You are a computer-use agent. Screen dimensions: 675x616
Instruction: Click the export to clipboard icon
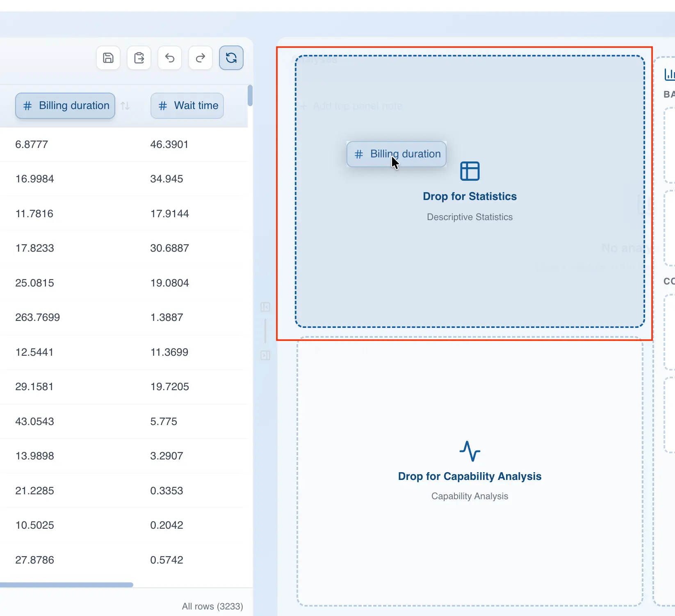pos(139,58)
